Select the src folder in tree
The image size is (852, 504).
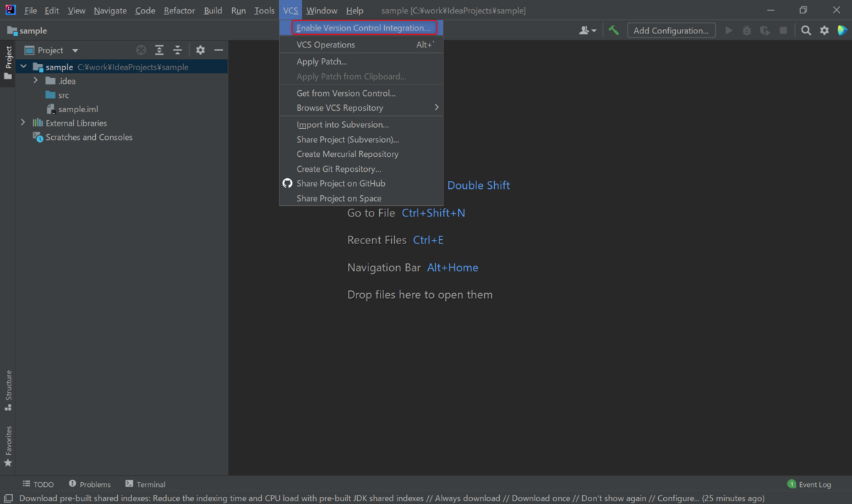(x=63, y=95)
